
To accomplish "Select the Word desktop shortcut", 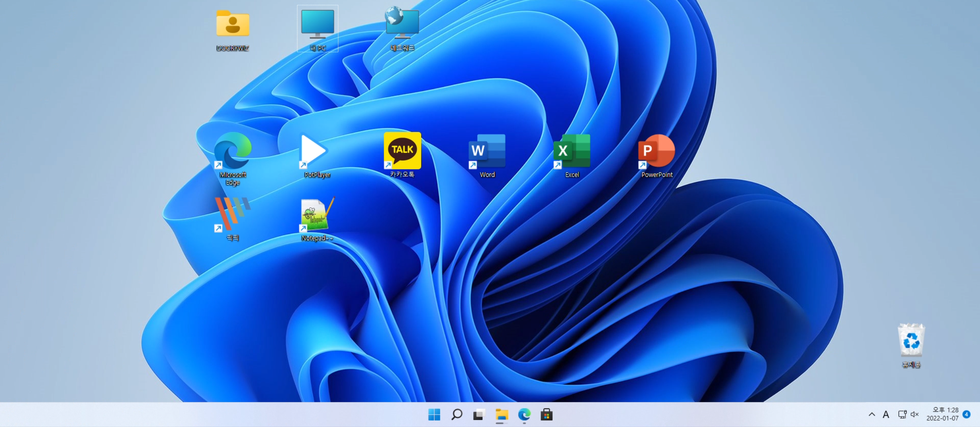I will pyautogui.click(x=487, y=155).
